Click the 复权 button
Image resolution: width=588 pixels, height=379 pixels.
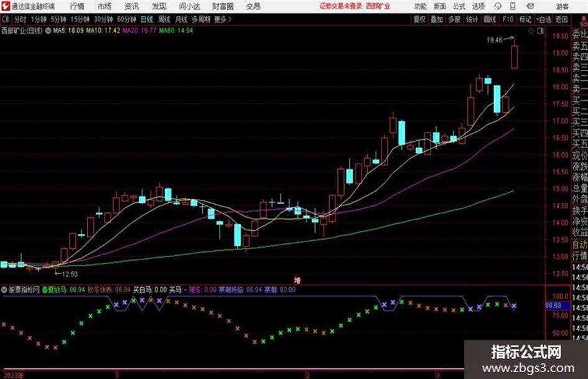click(419, 19)
